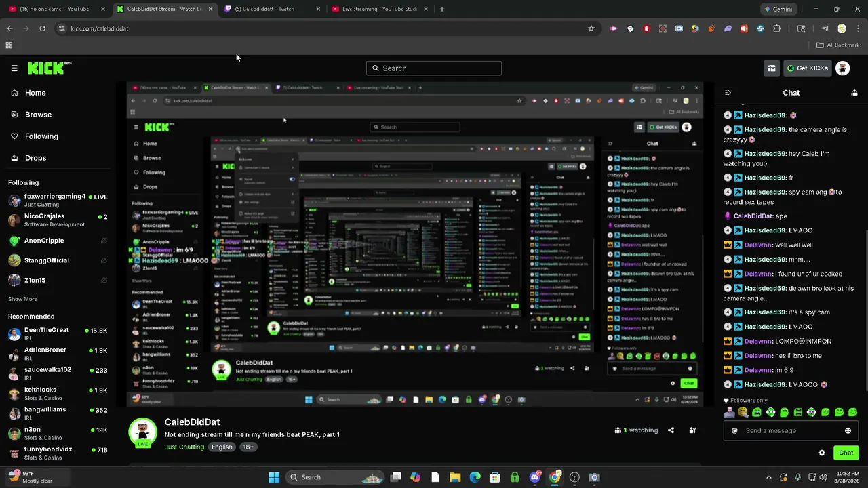Click the shield badge icon in chat input

(734, 431)
